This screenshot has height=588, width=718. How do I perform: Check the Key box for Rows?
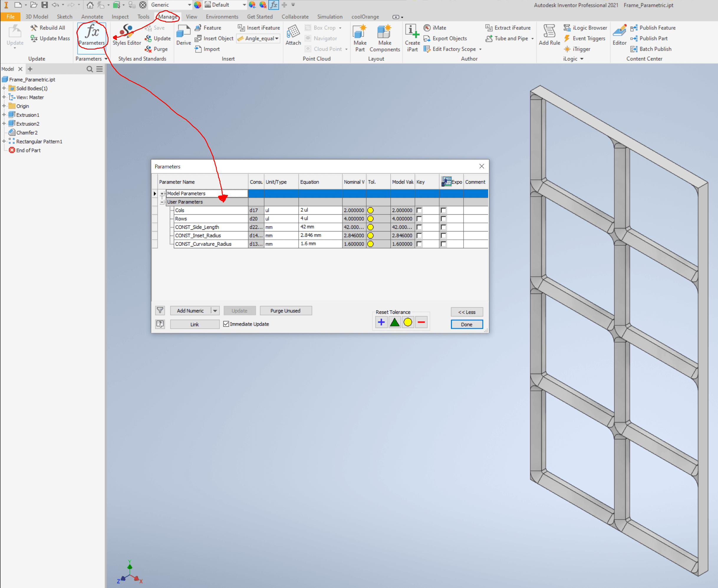tap(419, 219)
